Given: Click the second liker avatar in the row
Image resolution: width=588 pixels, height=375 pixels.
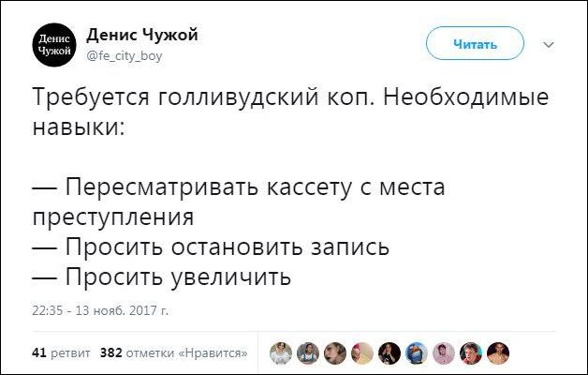Looking at the screenshot, I should tap(307, 352).
